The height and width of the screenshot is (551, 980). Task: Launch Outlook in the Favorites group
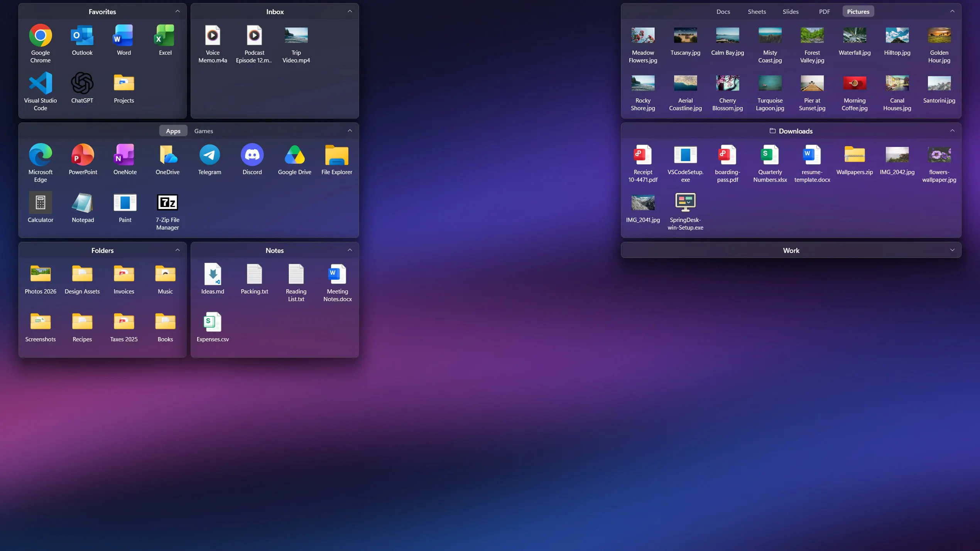pos(82,35)
